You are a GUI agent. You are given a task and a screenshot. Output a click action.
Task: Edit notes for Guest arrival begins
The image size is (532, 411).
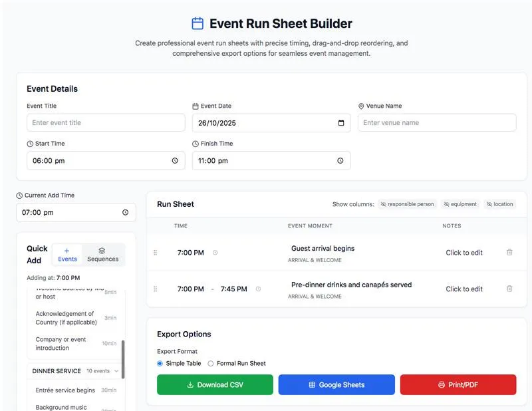pyautogui.click(x=464, y=253)
